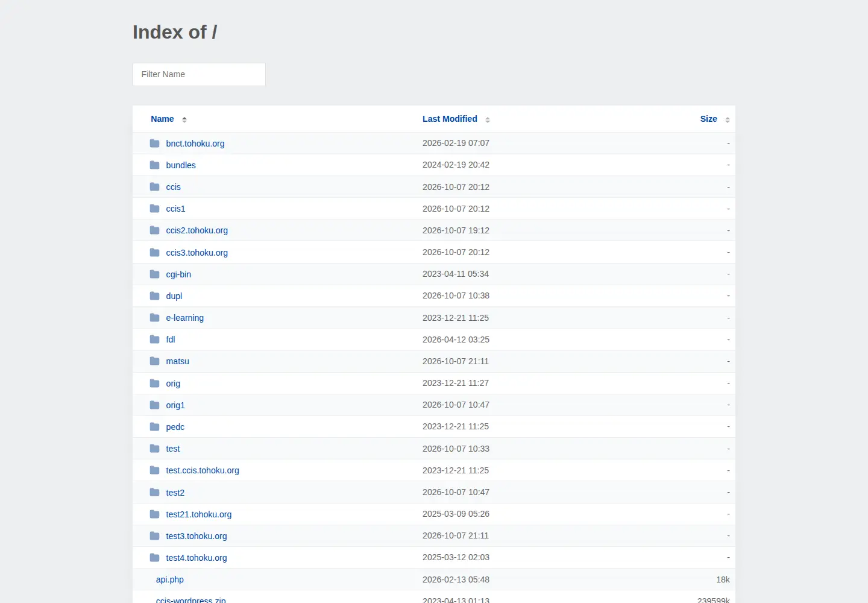Viewport: 868px width, 603px height.
Task: Sort the listing by Name header
Action: tap(162, 119)
